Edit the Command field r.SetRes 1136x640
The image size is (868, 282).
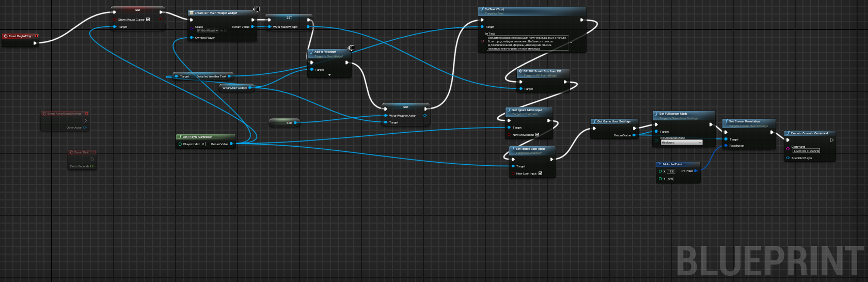coord(807,151)
